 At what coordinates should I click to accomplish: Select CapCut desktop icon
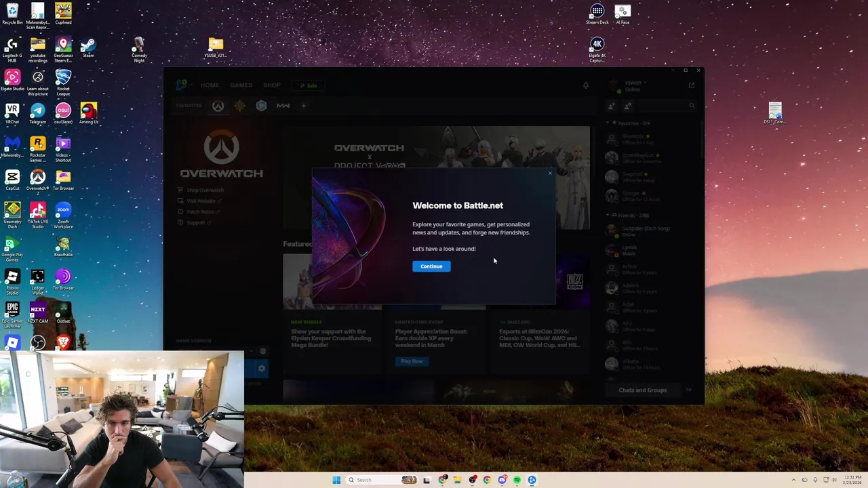click(12, 180)
